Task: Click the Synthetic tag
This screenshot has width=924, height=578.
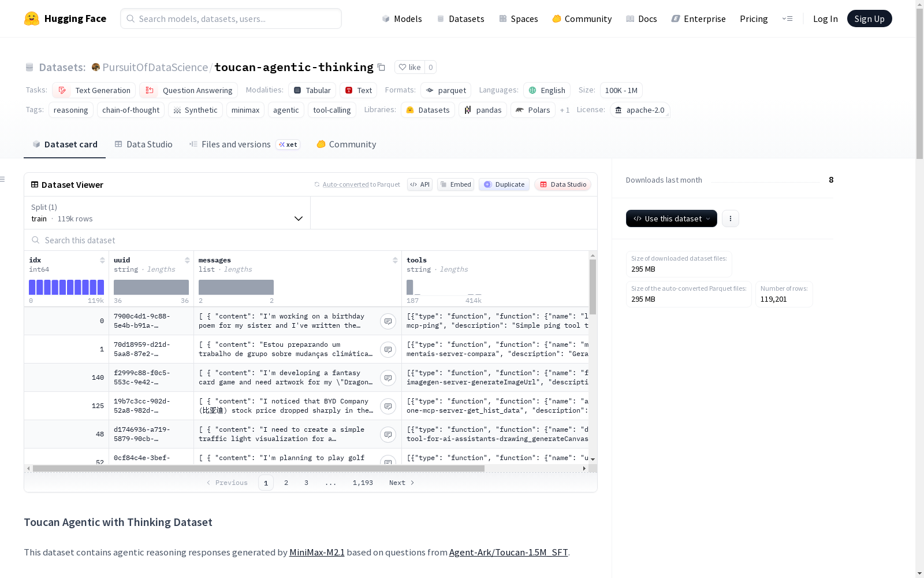Action: click(x=195, y=110)
